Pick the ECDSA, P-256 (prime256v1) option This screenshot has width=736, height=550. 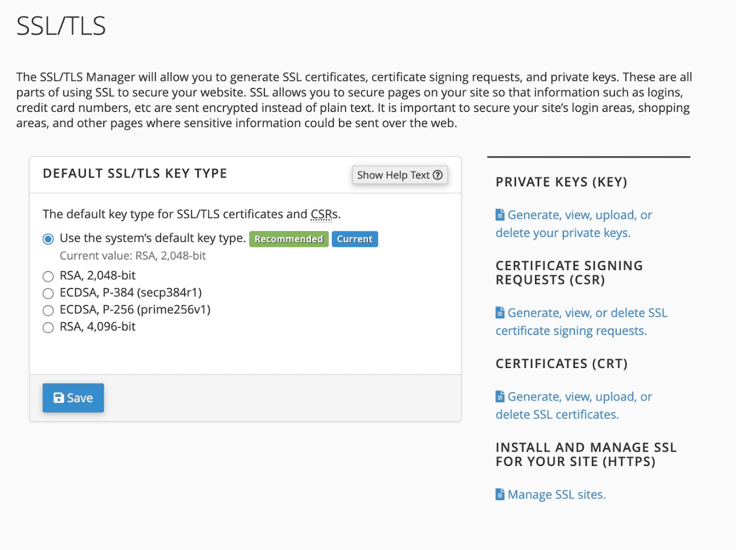(x=48, y=310)
